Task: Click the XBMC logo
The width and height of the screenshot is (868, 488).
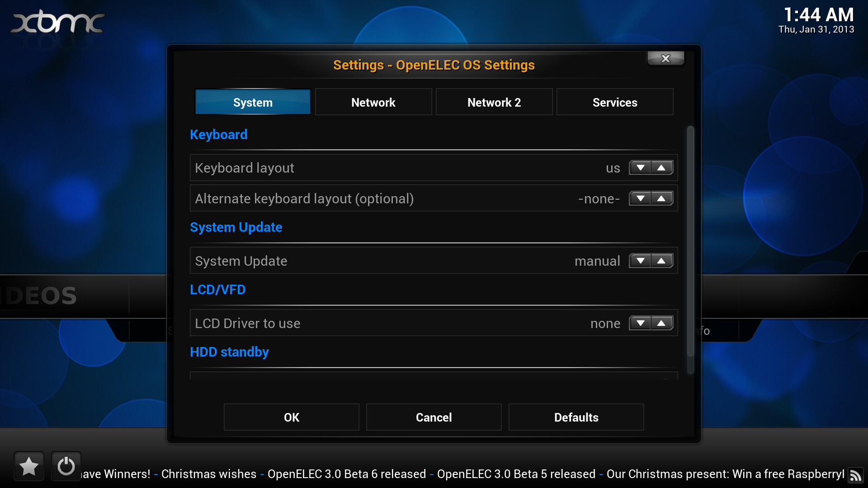Action: (57, 22)
